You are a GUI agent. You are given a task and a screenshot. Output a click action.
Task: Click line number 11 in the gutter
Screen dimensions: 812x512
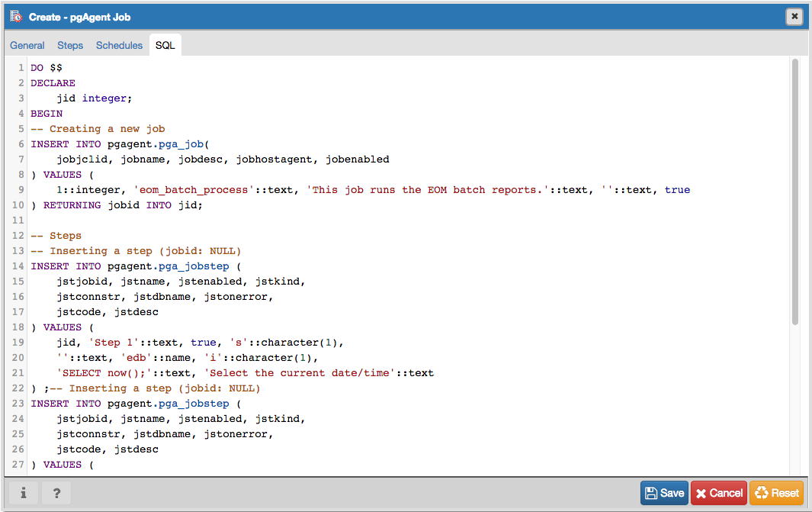tap(18, 221)
